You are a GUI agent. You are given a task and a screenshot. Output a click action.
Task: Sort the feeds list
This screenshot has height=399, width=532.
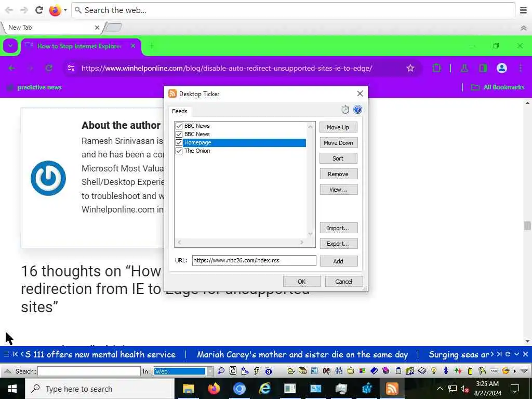pos(338,158)
